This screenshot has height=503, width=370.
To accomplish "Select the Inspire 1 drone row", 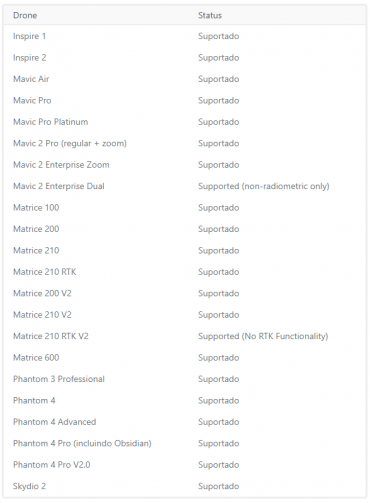I will click(x=185, y=36).
